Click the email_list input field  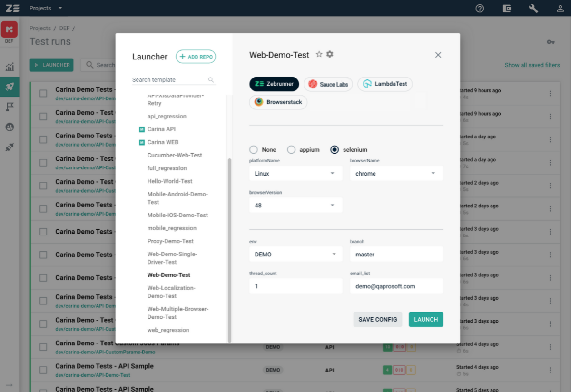(396, 286)
